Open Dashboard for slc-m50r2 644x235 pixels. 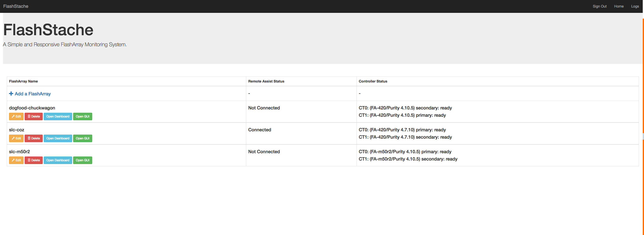[x=58, y=160]
